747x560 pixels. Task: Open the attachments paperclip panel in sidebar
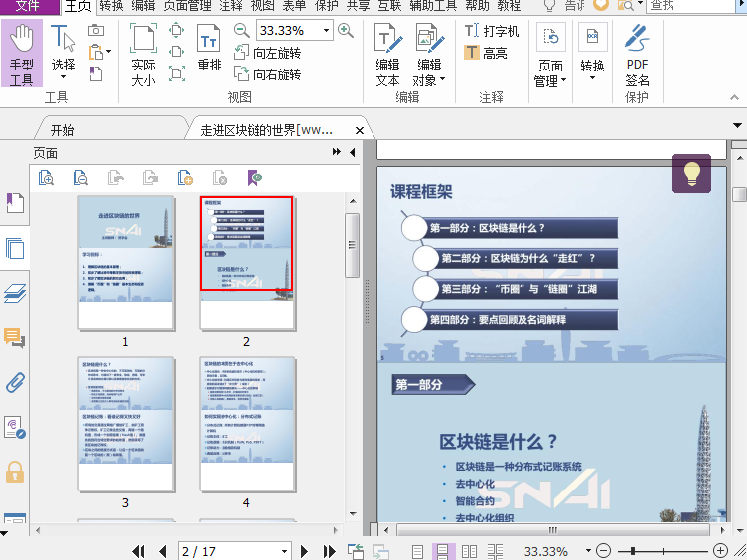pos(15,382)
